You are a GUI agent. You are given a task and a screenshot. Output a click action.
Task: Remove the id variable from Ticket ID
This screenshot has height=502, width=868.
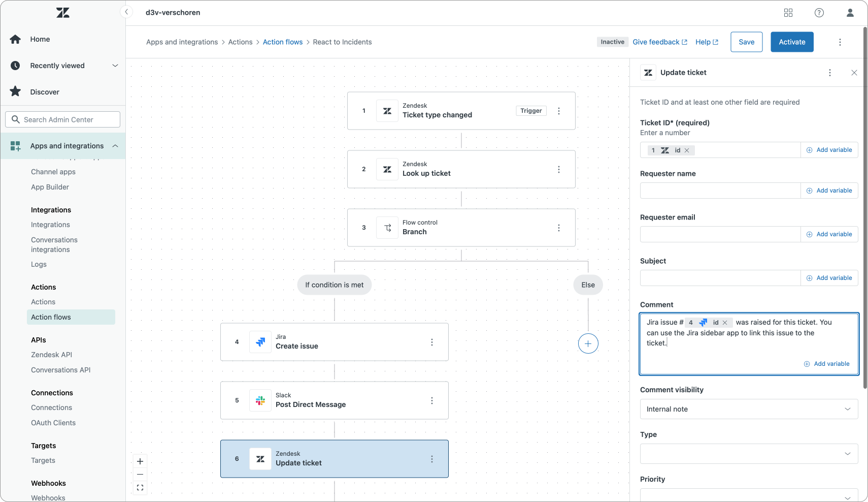point(687,150)
